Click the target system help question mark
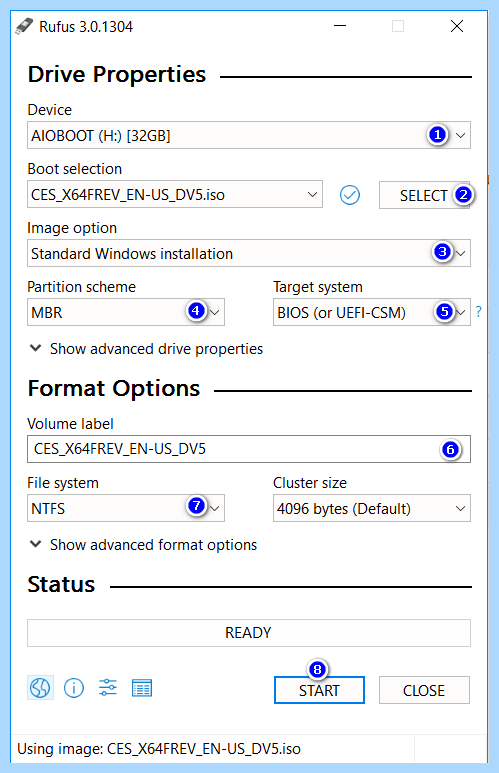 tap(478, 312)
